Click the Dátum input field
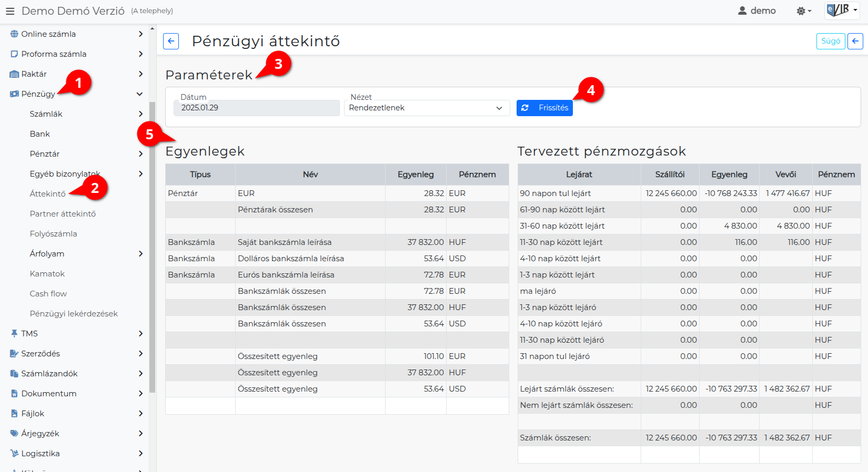868x472 pixels. [x=256, y=108]
